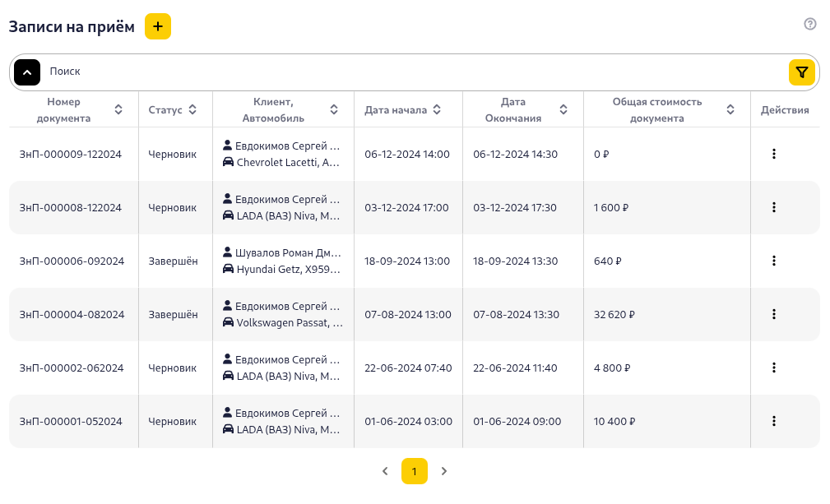The image size is (830, 504).
Task: Click the yellow plus button to add appointment
Action: point(158,26)
